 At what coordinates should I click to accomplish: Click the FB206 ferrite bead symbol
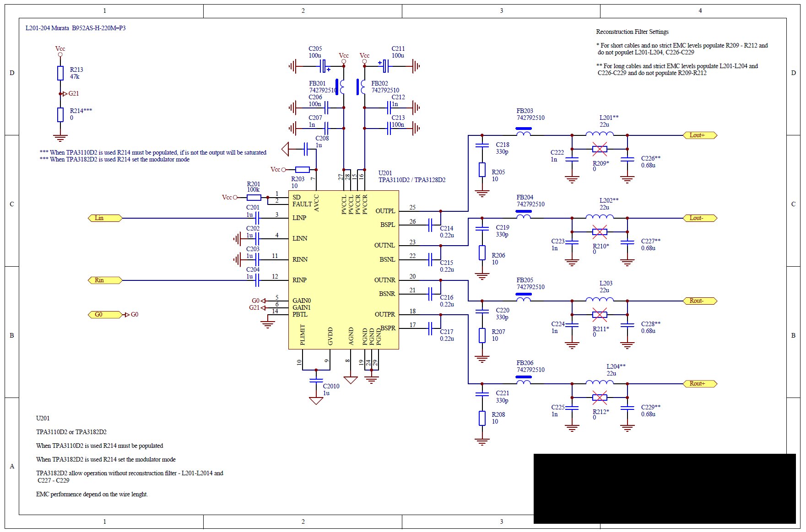[x=524, y=380]
